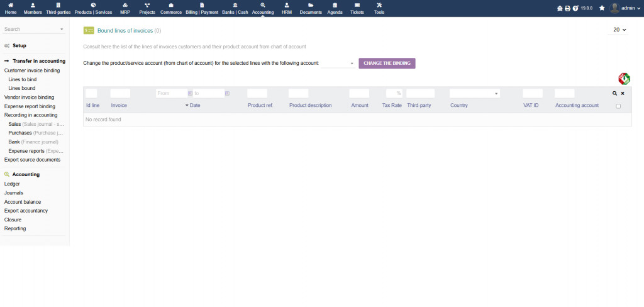Open the Ledger page

click(x=12, y=184)
